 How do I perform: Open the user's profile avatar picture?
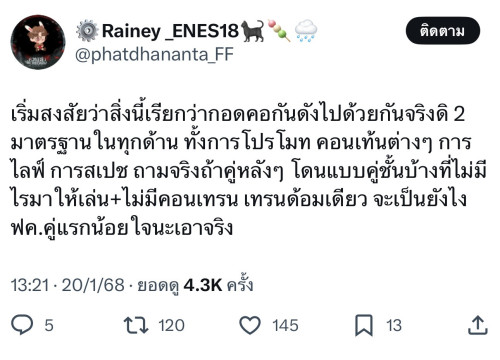click(x=38, y=42)
